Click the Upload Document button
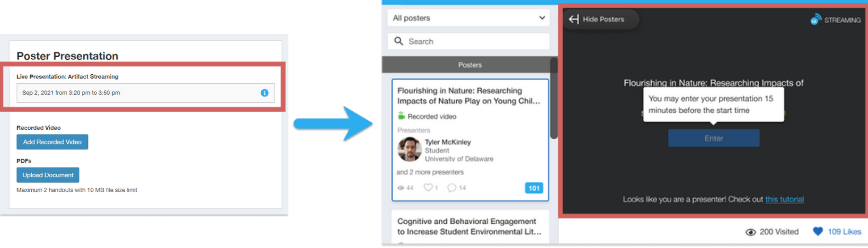This screenshot has width=868, height=248. pos(48,175)
